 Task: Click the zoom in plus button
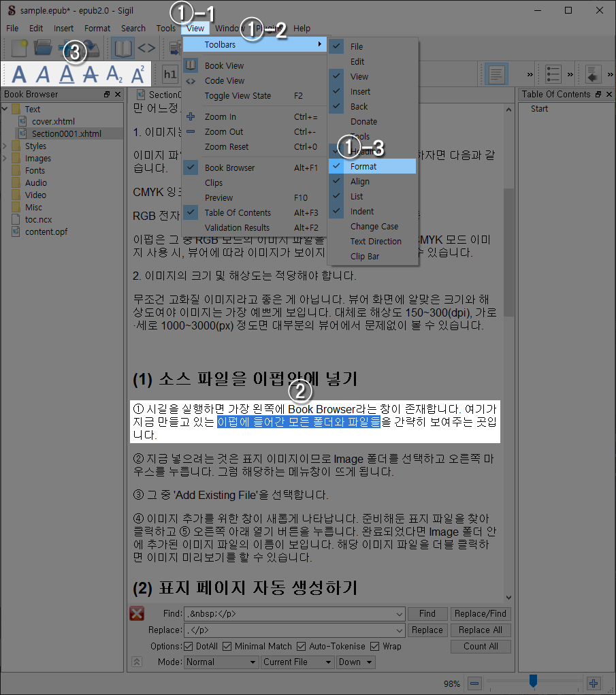[x=594, y=683]
